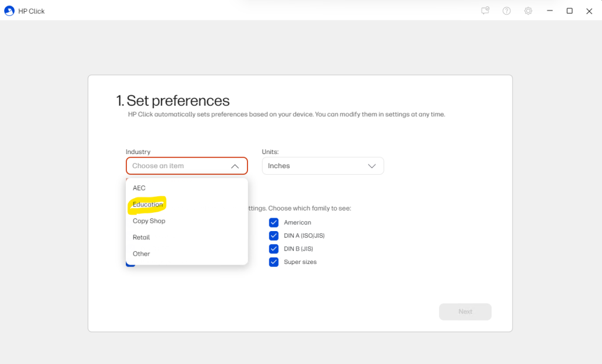This screenshot has height=364, width=602.
Task: Uncheck the DIN B (JIS) checkbox
Action: tap(274, 249)
